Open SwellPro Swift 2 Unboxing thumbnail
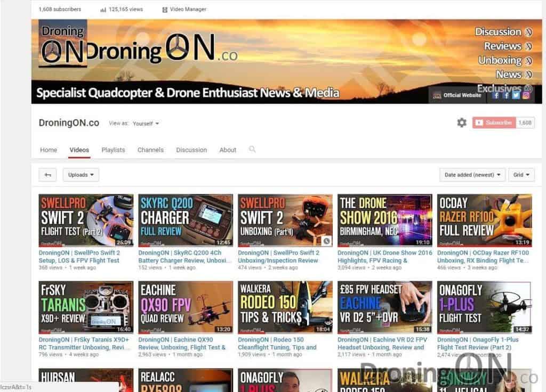Image resolution: width=546 pixels, height=392 pixels. tap(285, 220)
